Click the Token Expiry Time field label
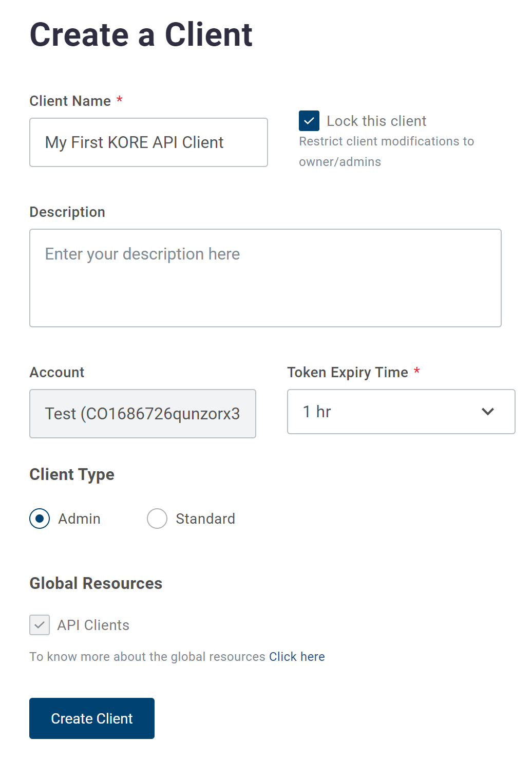 347,372
